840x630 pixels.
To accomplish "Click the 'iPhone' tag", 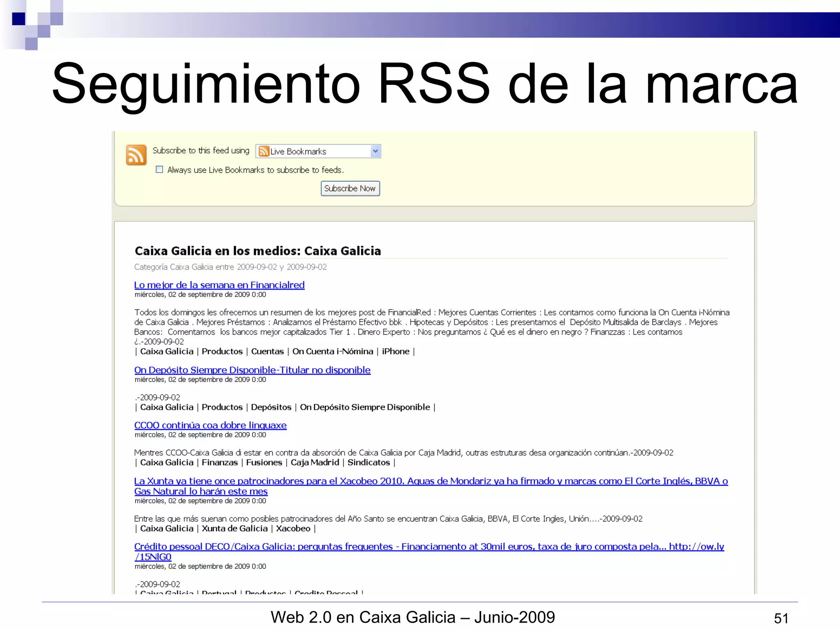I will (x=395, y=352).
